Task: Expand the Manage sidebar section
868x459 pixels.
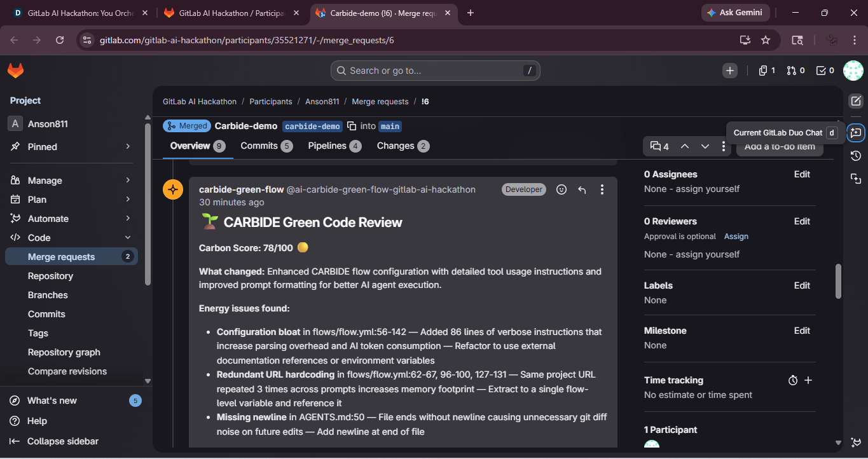Action: click(x=71, y=181)
